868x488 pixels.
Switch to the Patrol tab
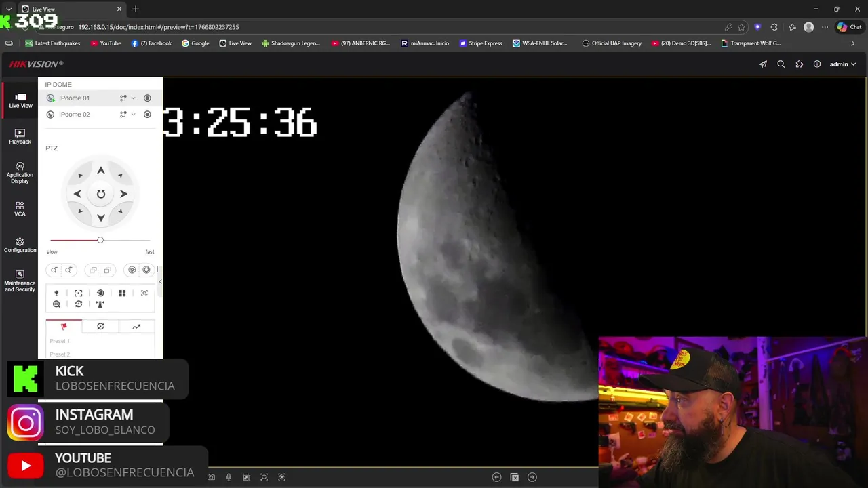click(100, 327)
